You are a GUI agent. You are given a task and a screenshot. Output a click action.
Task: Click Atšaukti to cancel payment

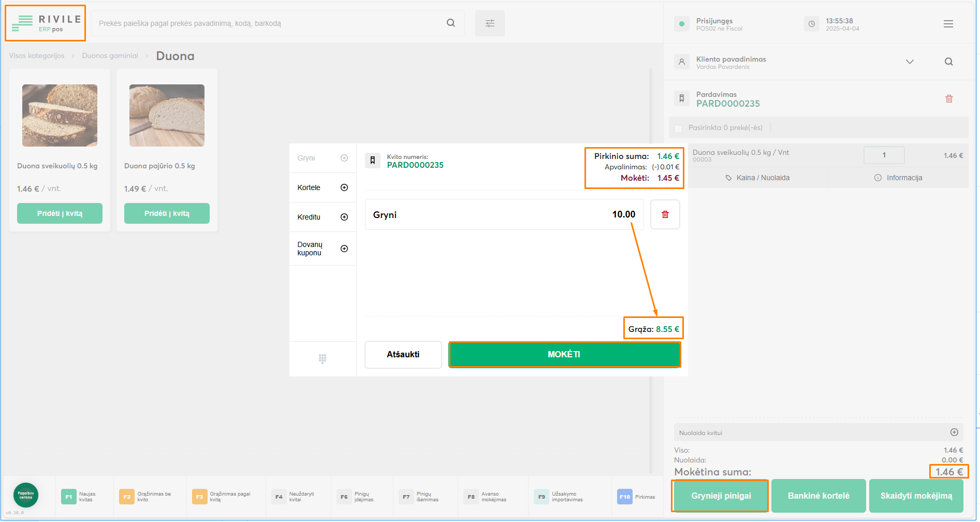pos(403,355)
